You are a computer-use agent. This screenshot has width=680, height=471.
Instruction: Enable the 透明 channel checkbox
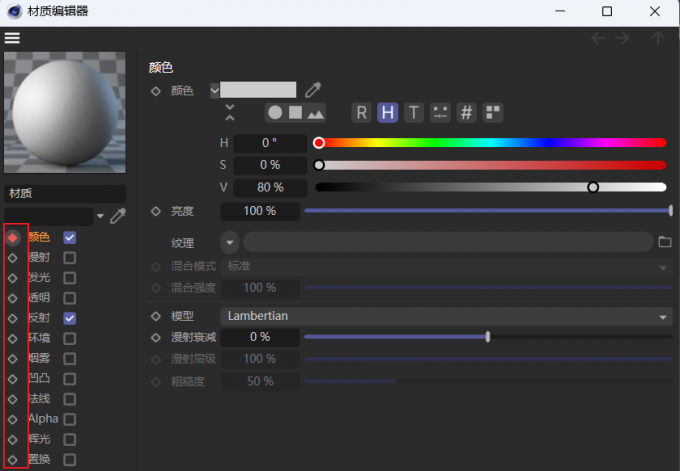(69, 298)
